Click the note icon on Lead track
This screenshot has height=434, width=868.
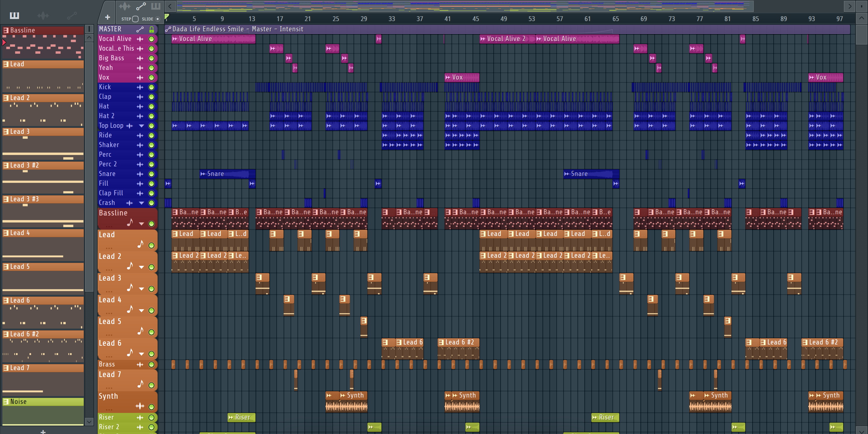[140, 244]
